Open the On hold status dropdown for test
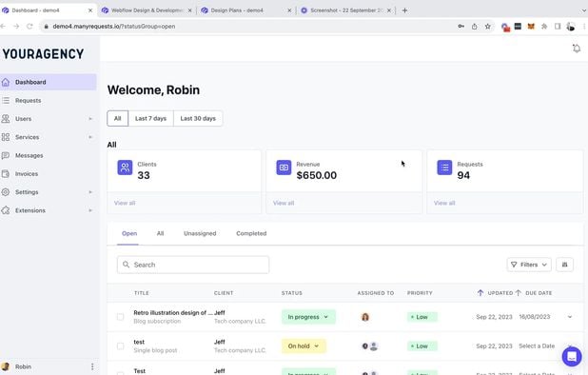The height and width of the screenshot is (375, 588). tap(304, 346)
